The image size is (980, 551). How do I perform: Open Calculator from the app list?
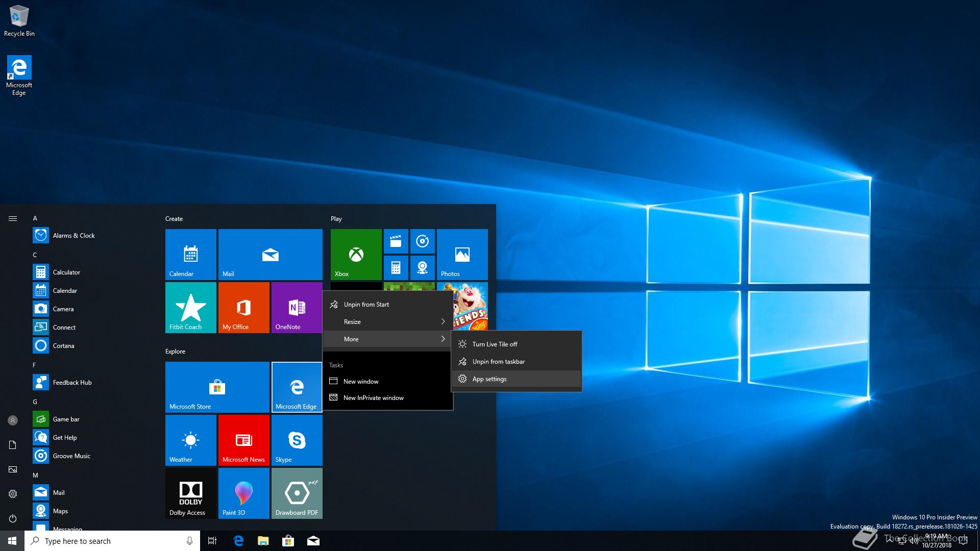(92, 272)
